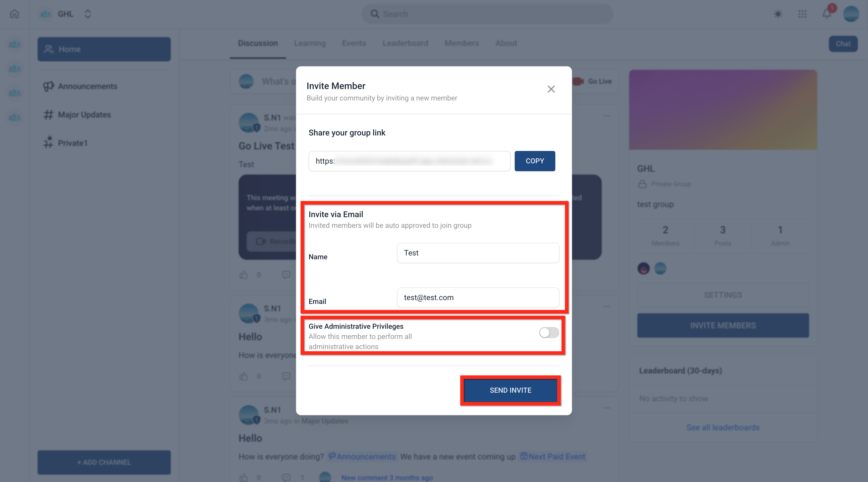Click the Email input field
The height and width of the screenshot is (482, 868).
pyautogui.click(x=478, y=297)
